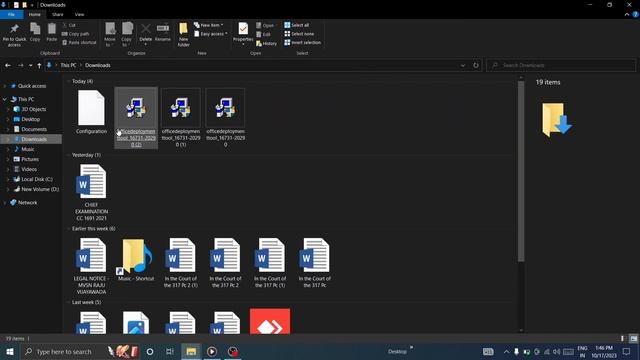Select New Volume (D:) in sidebar
Image resolution: width=640 pixels, height=360 pixels.
(x=40, y=189)
